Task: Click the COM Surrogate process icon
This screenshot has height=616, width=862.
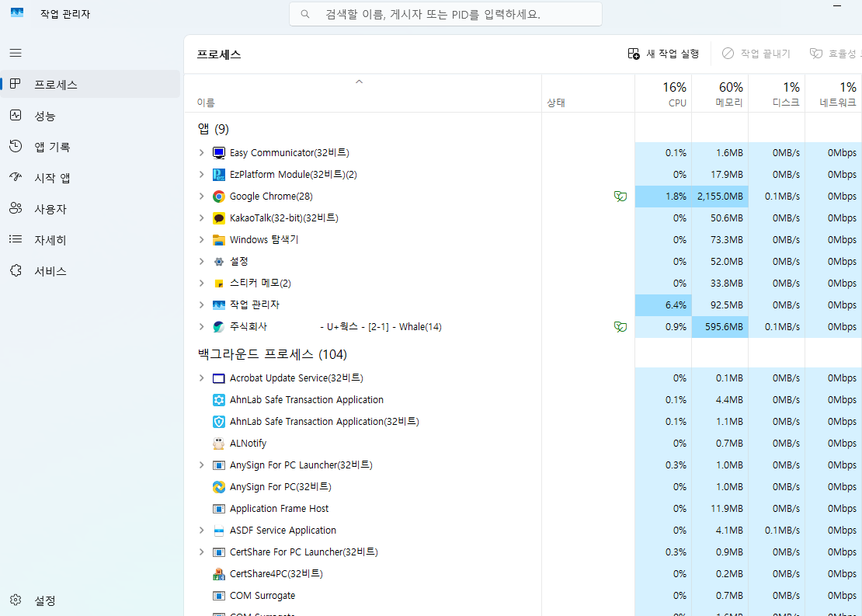Action: [219, 596]
